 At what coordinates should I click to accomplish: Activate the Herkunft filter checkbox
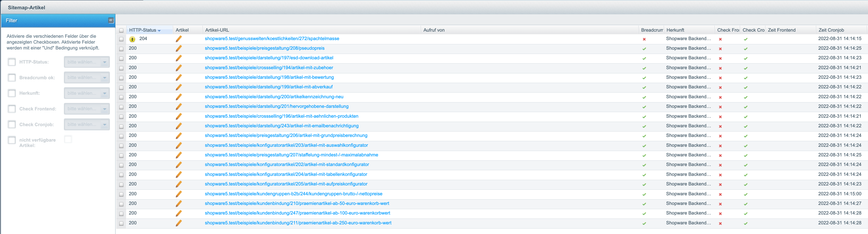pyautogui.click(x=12, y=93)
